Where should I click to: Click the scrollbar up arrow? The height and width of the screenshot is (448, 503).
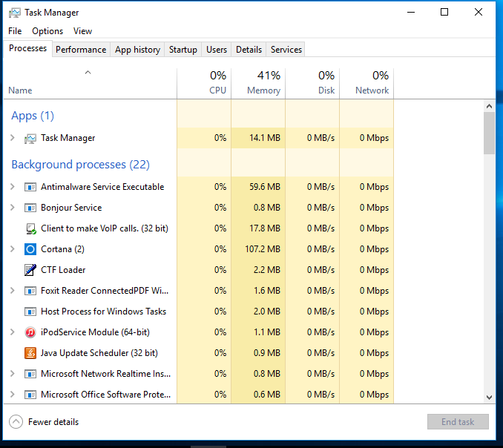[x=489, y=106]
